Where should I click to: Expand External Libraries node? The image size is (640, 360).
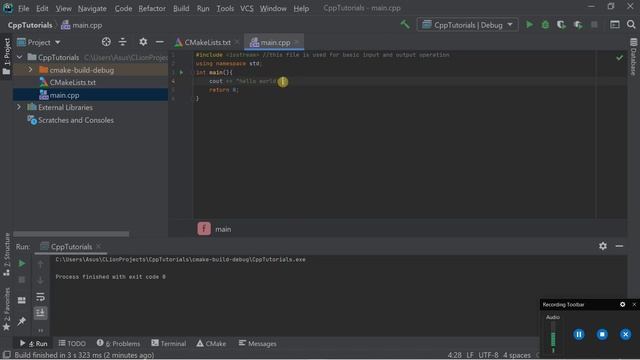[x=19, y=107]
